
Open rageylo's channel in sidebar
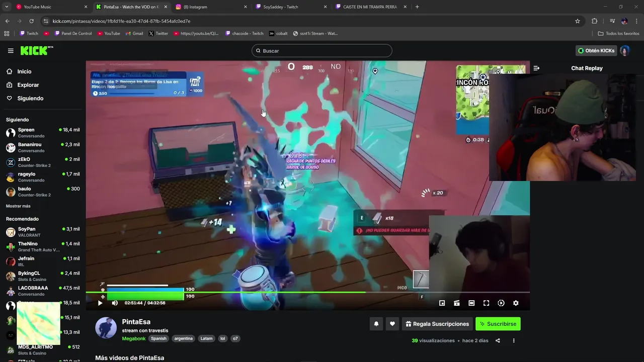click(x=43, y=177)
